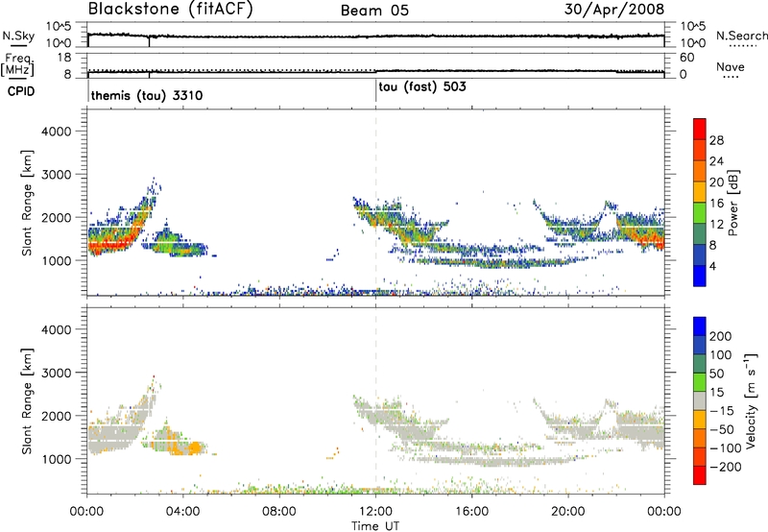768x532 pixels.
Task: Click the CPID change tick beside 'tau (fast) 503'
Action: coord(375,90)
